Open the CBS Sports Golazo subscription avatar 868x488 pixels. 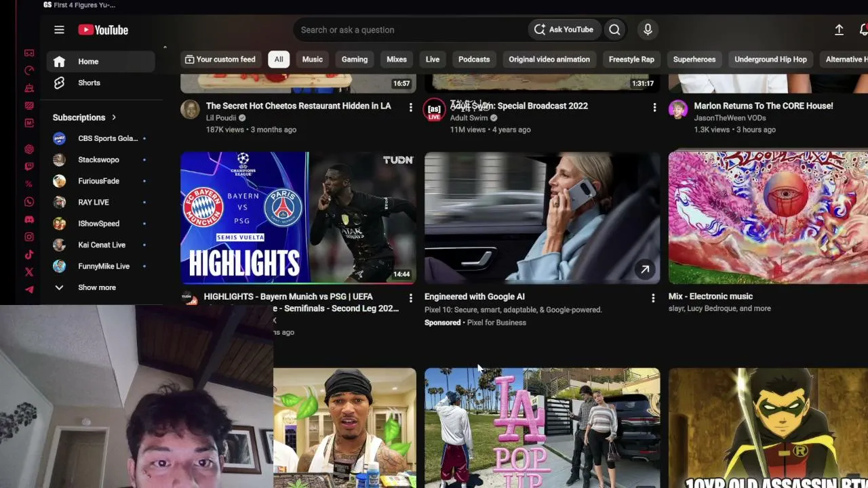pyautogui.click(x=60, y=138)
